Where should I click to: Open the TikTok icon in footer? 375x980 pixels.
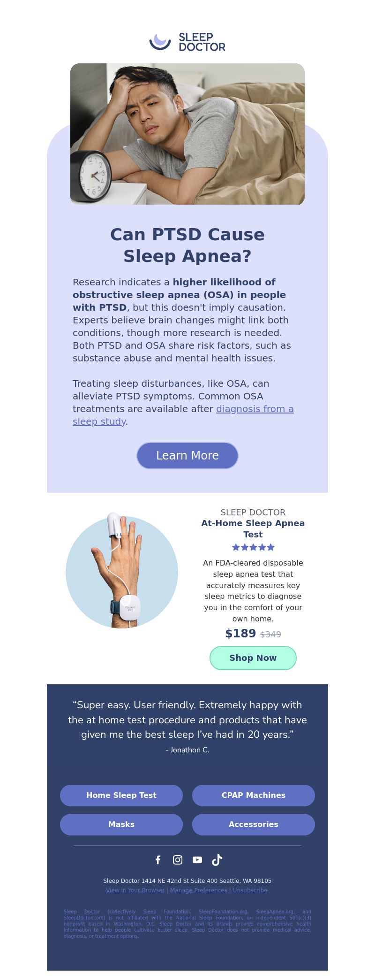[x=217, y=859]
